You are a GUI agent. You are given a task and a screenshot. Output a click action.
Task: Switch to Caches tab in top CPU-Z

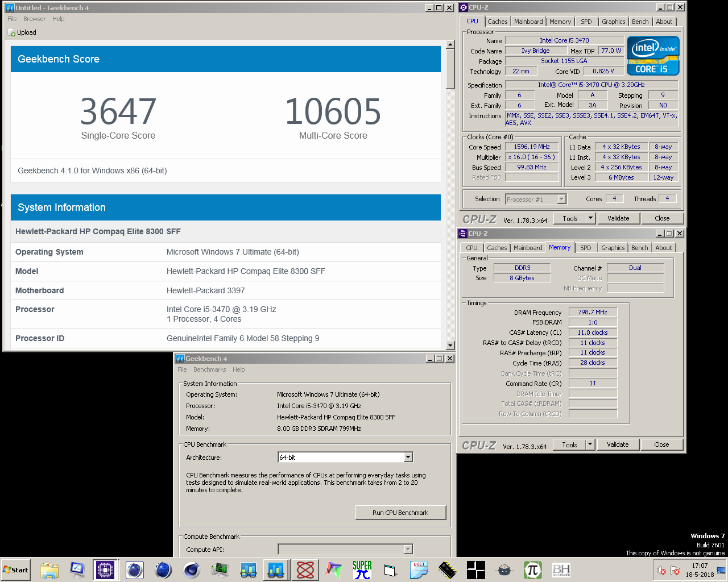click(497, 22)
